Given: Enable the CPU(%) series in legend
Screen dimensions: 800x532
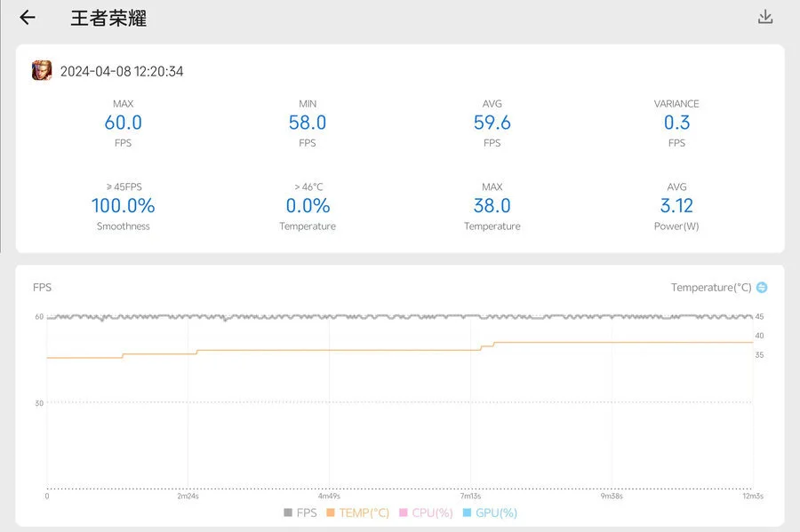Looking at the screenshot, I should (x=427, y=512).
